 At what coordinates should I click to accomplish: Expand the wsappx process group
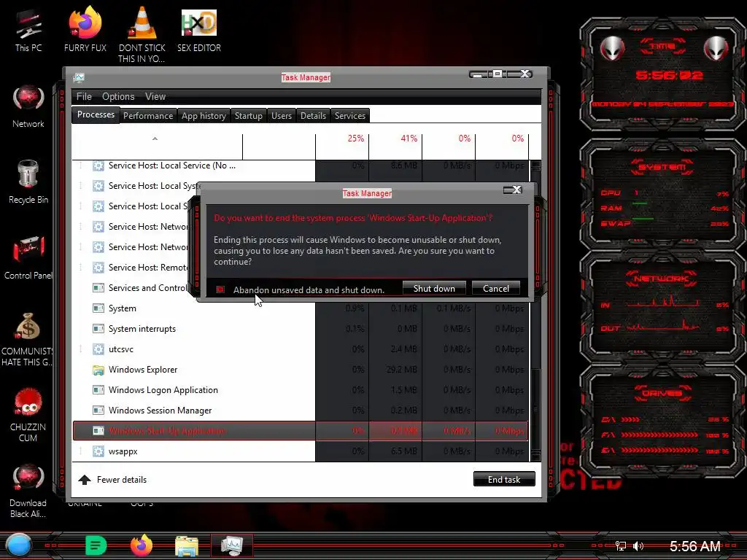click(x=80, y=451)
